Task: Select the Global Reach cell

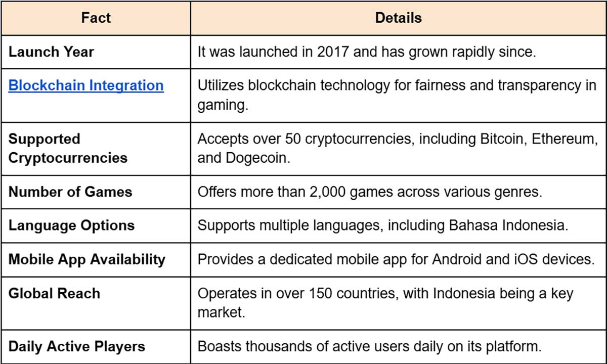Action: 96,303
